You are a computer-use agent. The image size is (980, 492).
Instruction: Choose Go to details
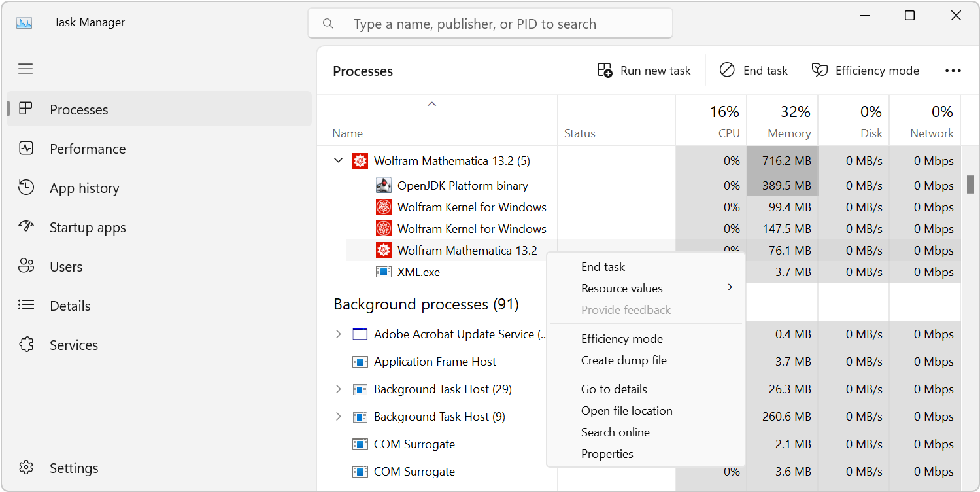(x=646, y=389)
